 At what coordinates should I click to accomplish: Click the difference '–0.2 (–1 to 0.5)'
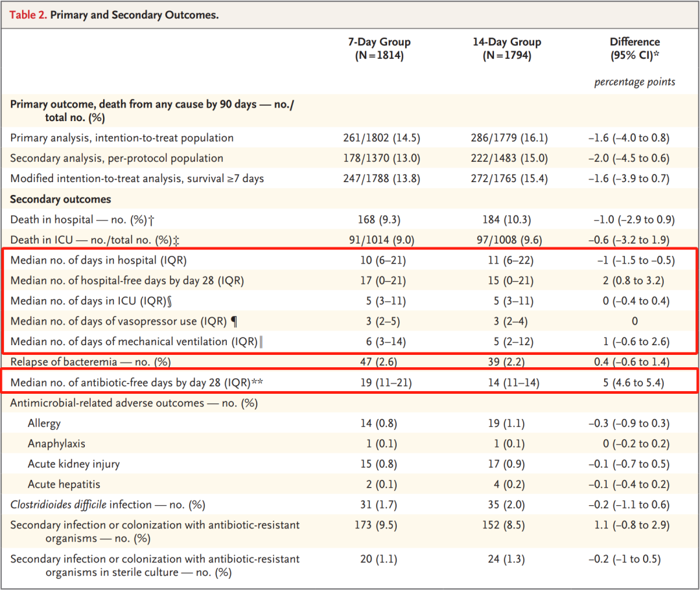(x=624, y=559)
